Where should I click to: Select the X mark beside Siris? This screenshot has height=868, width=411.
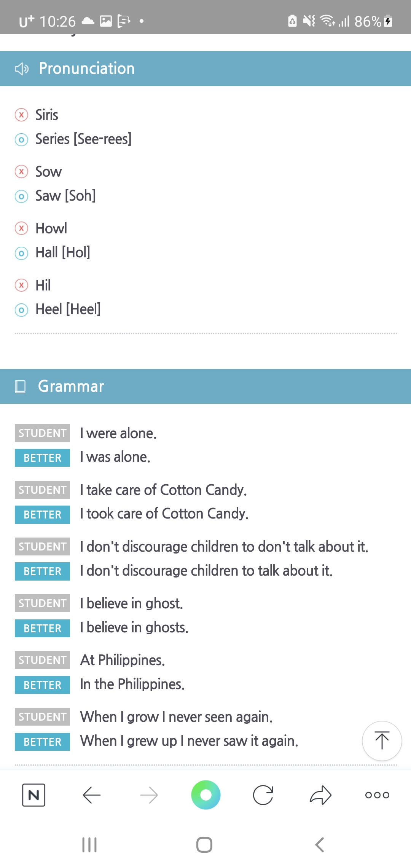(x=21, y=115)
